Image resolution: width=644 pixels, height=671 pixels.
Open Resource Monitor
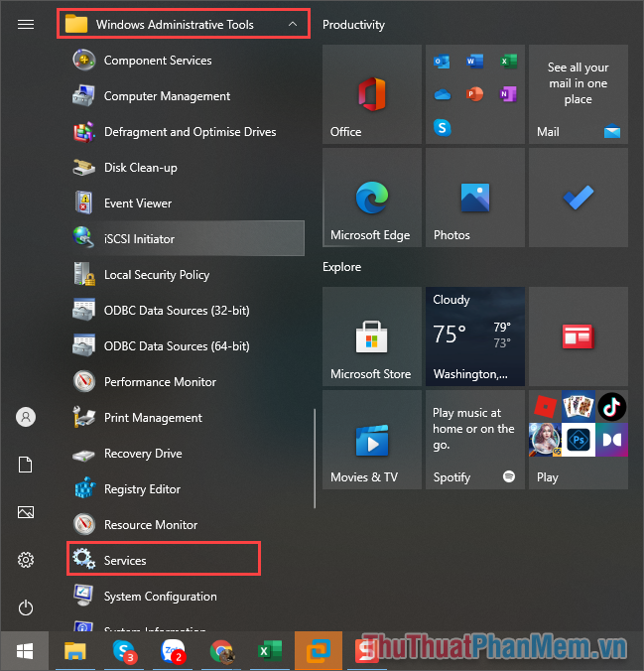[x=186, y=525]
